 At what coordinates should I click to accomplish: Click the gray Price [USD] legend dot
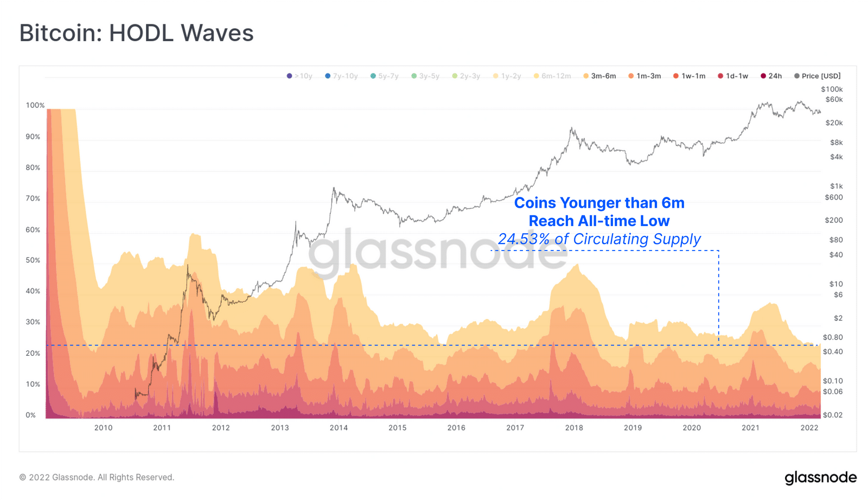pos(797,76)
